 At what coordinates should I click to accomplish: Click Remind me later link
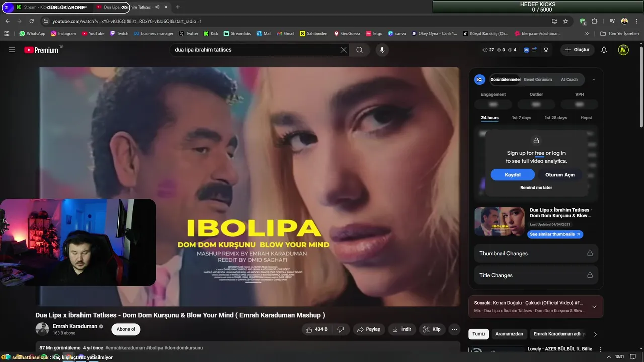pyautogui.click(x=536, y=187)
